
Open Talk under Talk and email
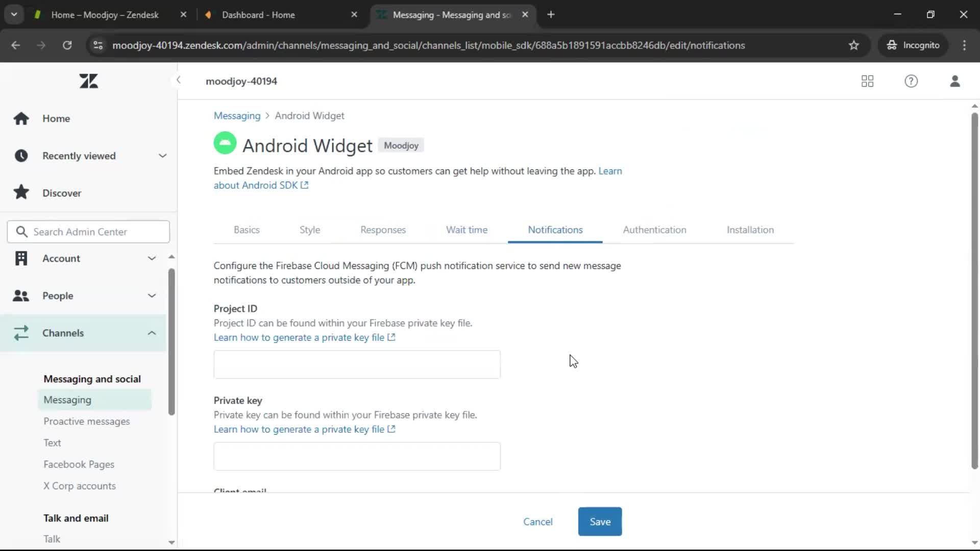click(x=52, y=539)
